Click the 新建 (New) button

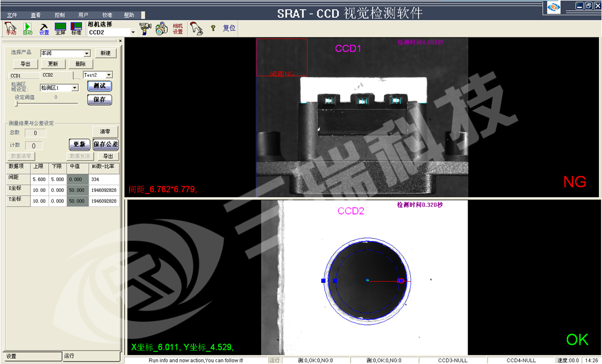pos(106,53)
